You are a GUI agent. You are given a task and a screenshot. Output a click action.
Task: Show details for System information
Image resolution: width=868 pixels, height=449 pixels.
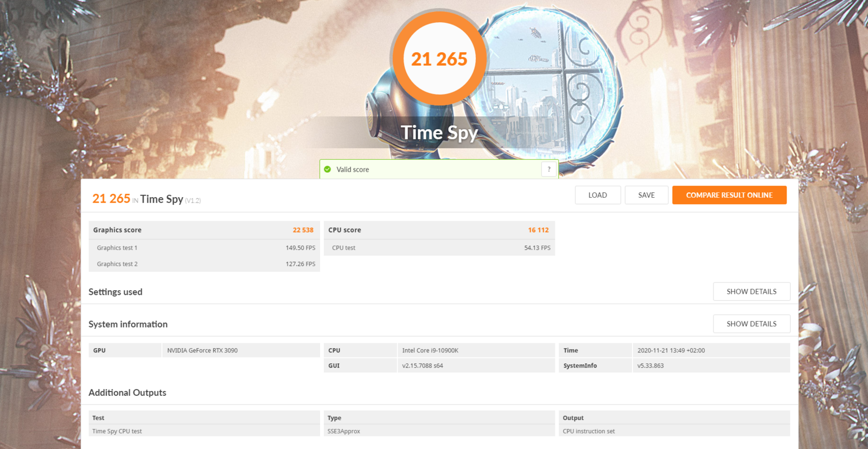tap(751, 324)
